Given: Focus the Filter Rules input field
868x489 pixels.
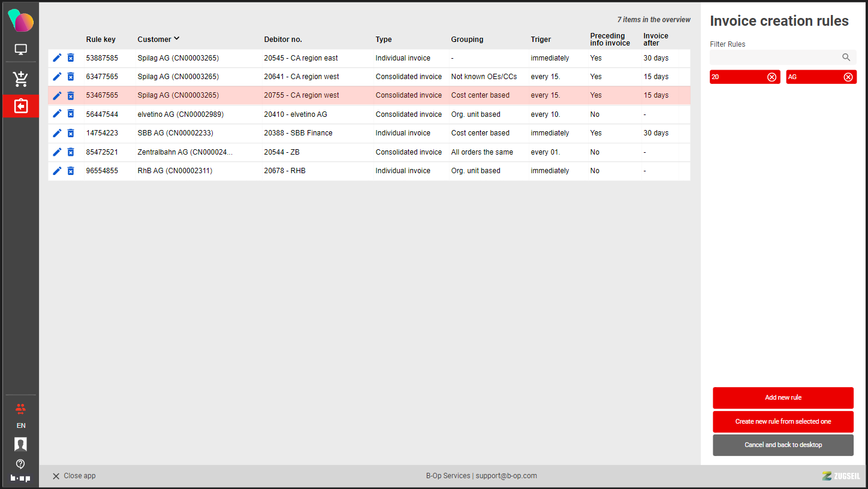Looking at the screenshot, I should [x=774, y=58].
